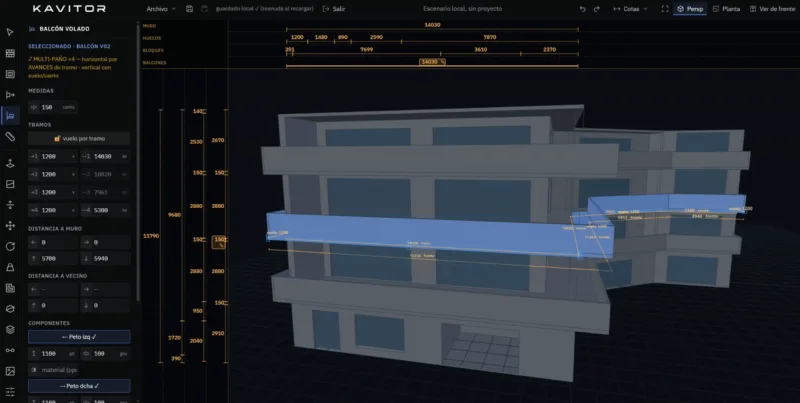Open the stacked layers icon
800x403 pixels.
tap(10, 330)
